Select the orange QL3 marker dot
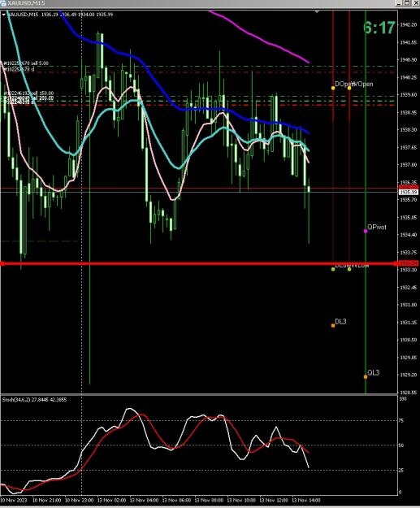Screen dimensions: 420x508 pyautogui.click(x=366, y=376)
